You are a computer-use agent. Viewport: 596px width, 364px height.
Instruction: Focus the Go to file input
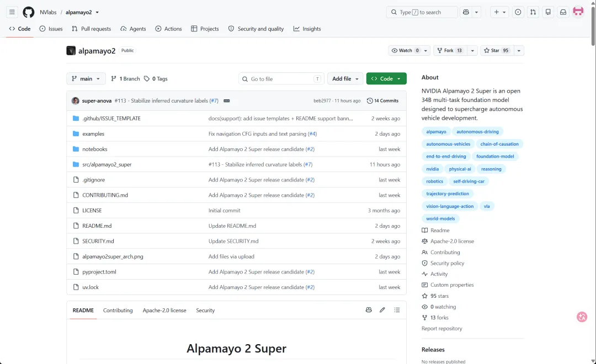[x=281, y=79]
